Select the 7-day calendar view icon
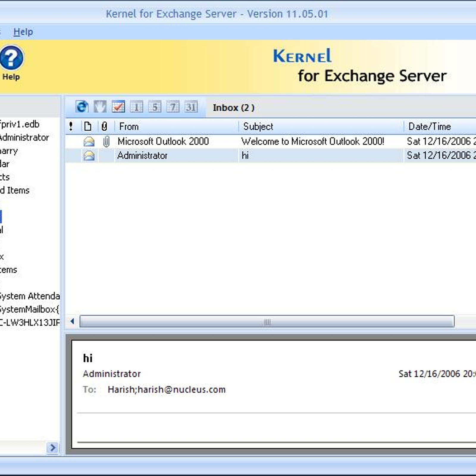The image size is (476, 476). click(x=173, y=107)
